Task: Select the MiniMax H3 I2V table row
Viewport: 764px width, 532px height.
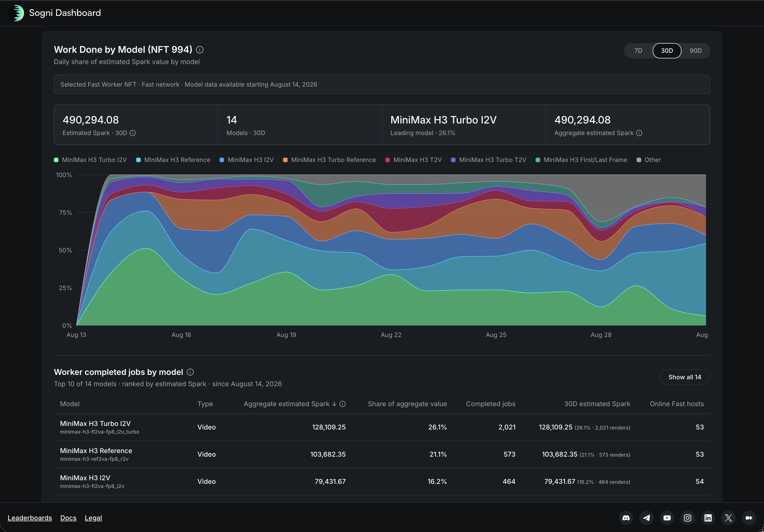Action: click(x=382, y=482)
